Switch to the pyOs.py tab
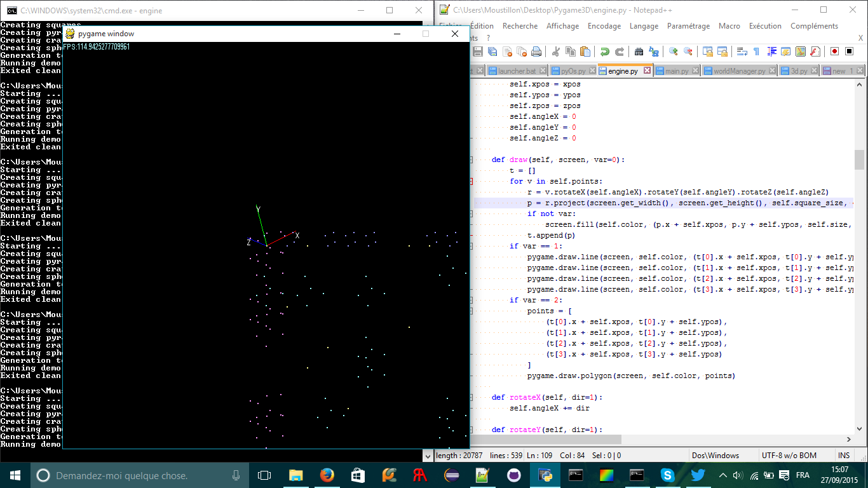 coord(573,71)
